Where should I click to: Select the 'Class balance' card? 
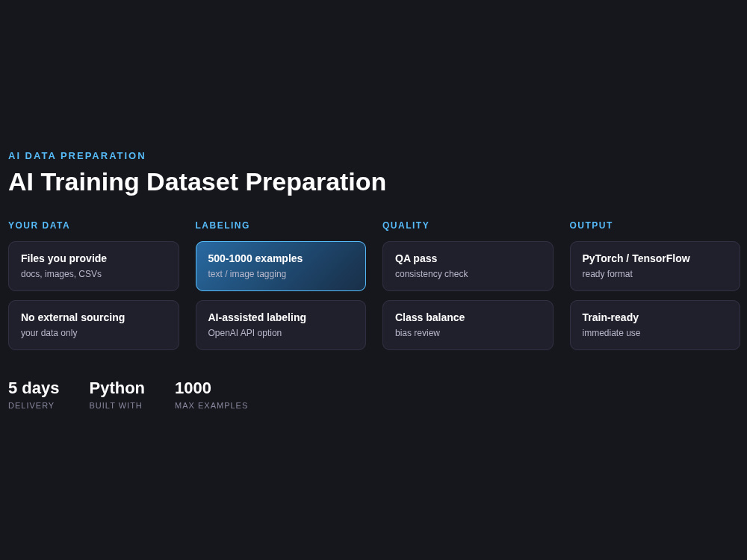click(x=468, y=326)
